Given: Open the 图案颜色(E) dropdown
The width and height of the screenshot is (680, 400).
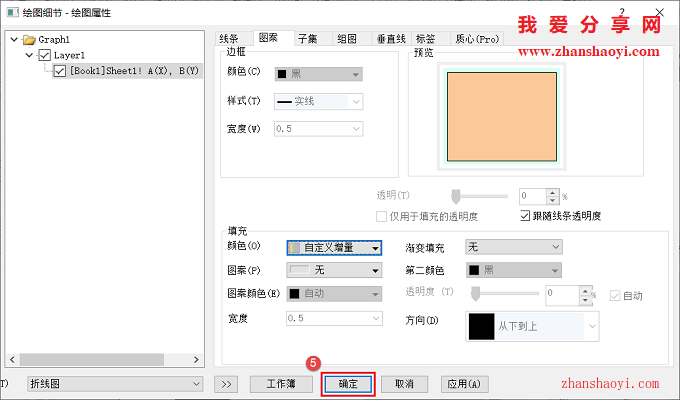Looking at the screenshot, I should (334, 294).
